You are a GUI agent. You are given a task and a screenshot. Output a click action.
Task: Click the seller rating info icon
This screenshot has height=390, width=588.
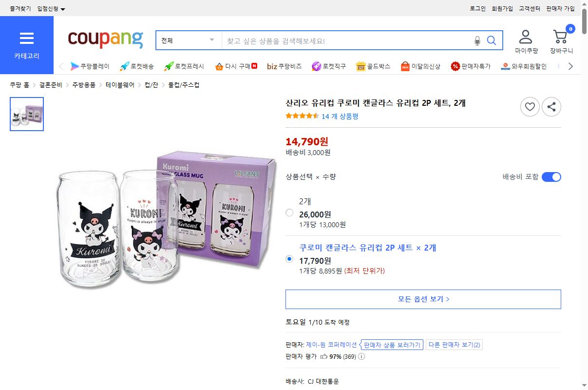point(362,356)
